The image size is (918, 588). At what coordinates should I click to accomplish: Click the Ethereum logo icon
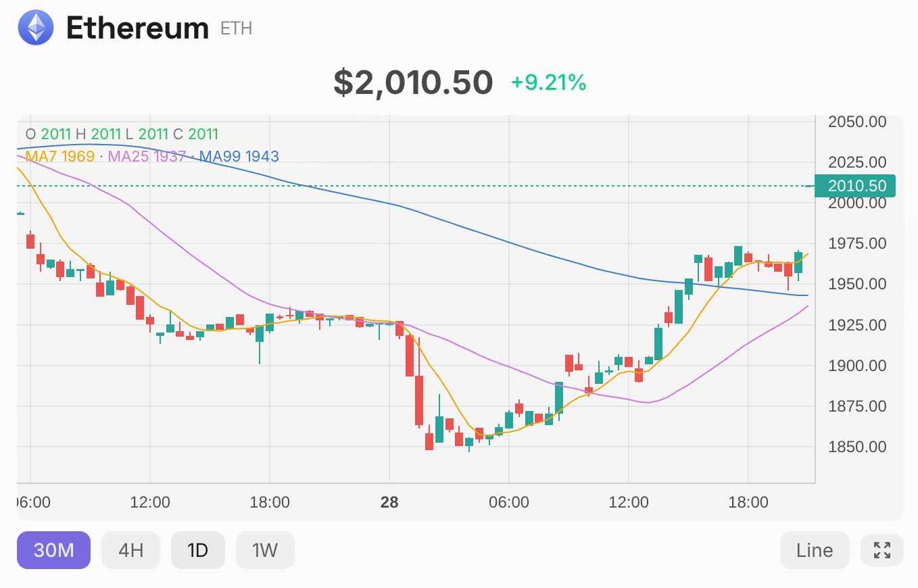click(x=35, y=28)
